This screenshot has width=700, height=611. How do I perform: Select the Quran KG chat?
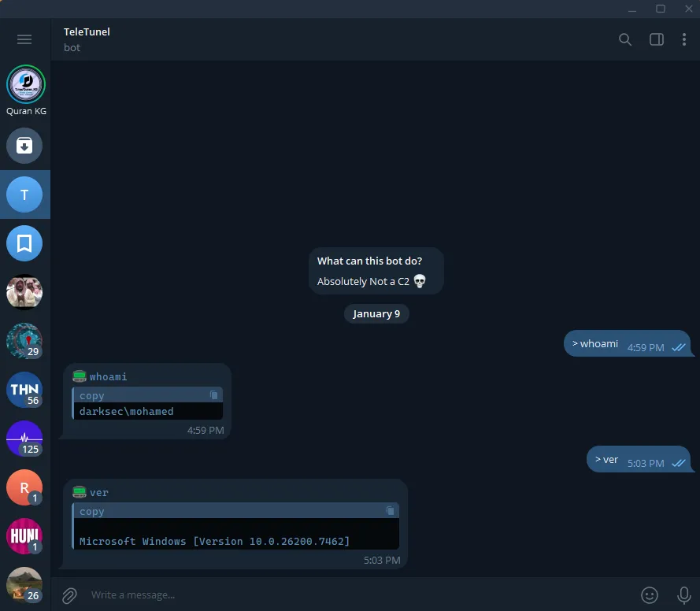tap(24, 84)
